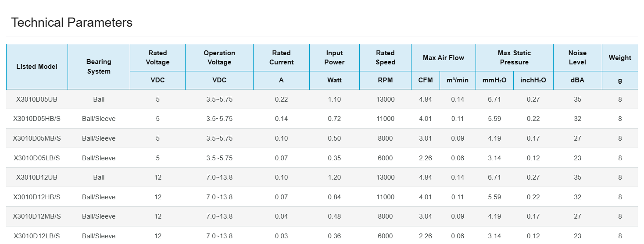Select model X3010D05UB in the table

pyautogui.click(x=37, y=99)
